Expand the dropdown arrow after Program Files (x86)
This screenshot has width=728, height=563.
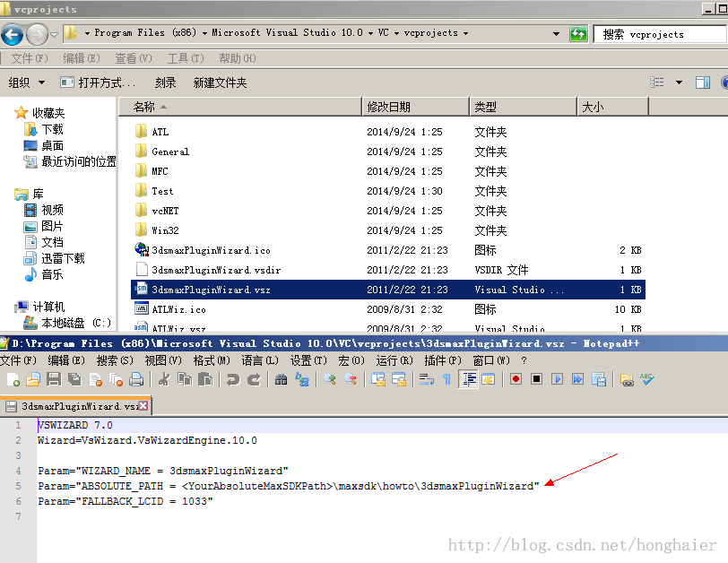click(204, 33)
